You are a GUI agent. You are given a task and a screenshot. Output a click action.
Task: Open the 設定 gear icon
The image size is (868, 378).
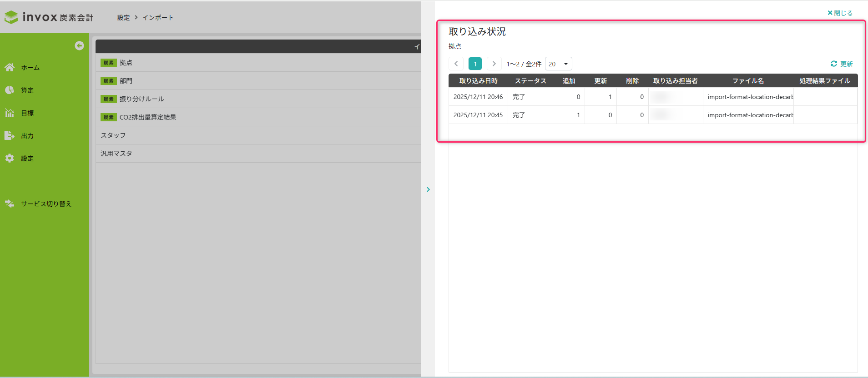(10, 158)
